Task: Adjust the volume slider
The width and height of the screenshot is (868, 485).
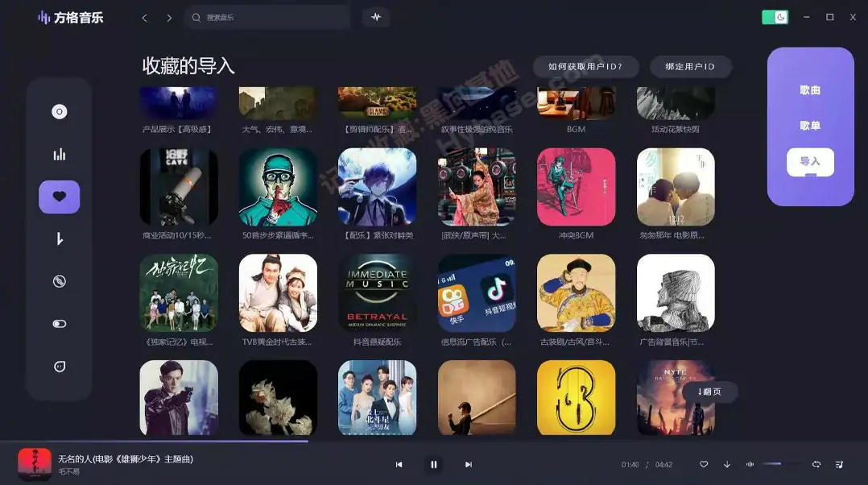Action: coord(782,464)
